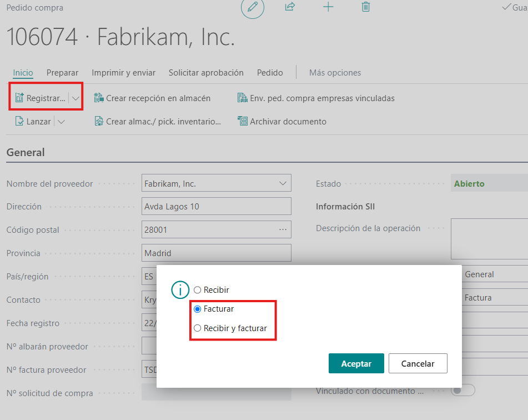The width and height of the screenshot is (528, 420).
Task: Open the Preparar tab
Action: tap(62, 73)
